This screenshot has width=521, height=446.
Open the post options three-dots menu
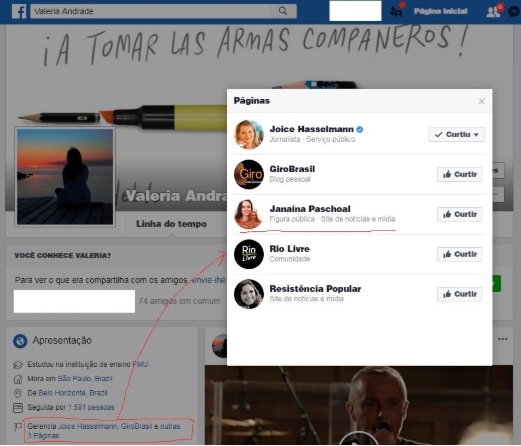point(502,339)
